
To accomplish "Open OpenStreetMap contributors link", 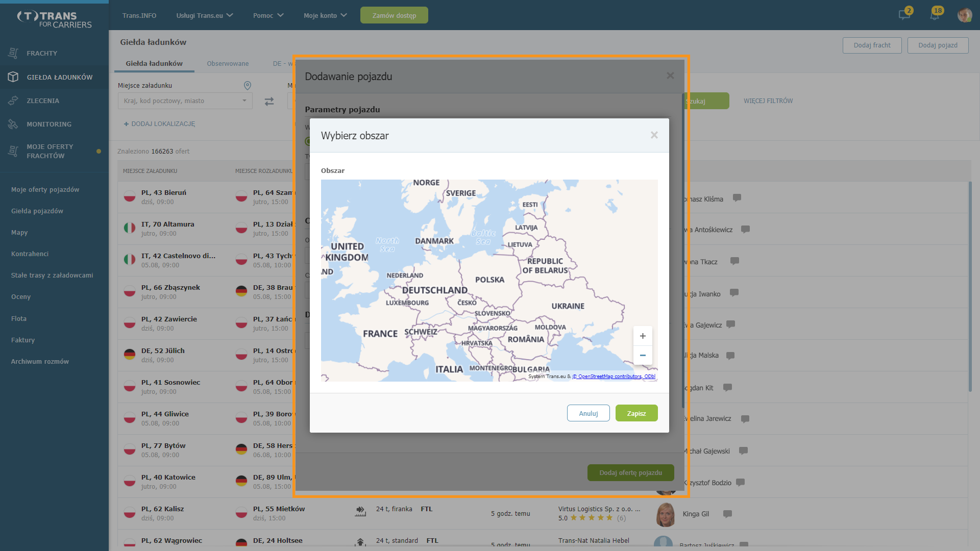I will (614, 377).
